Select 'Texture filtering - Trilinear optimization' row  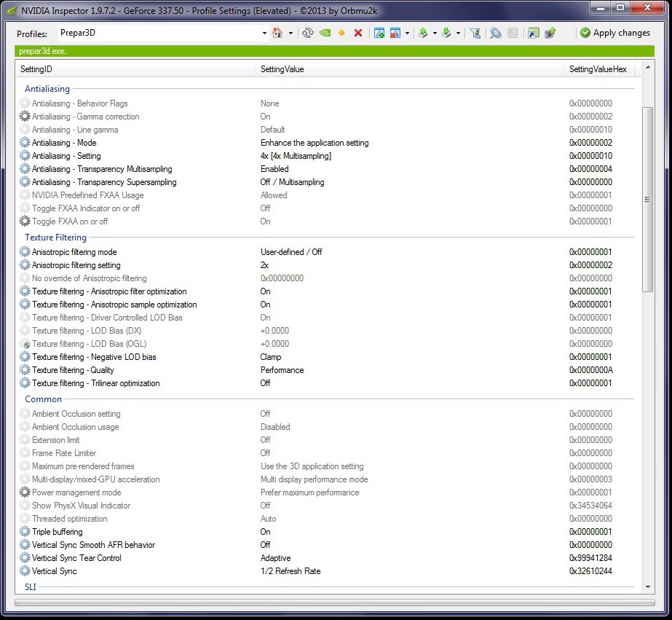(x=328, y=383)
